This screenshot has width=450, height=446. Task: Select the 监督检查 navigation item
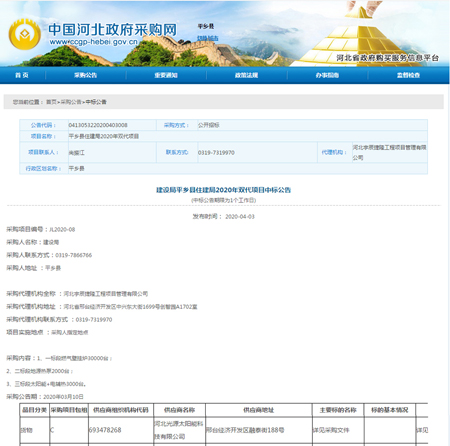[408, 75]
